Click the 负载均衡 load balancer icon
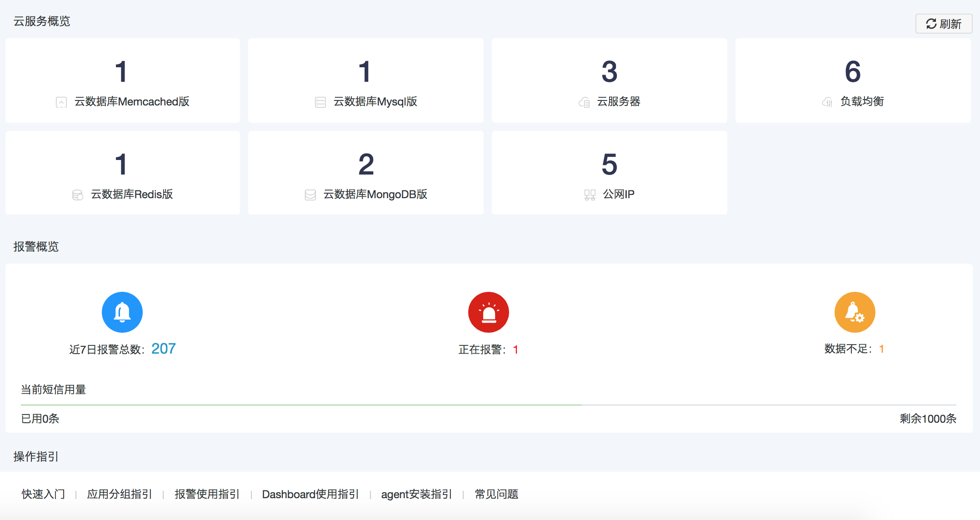 tap(827, 102)
